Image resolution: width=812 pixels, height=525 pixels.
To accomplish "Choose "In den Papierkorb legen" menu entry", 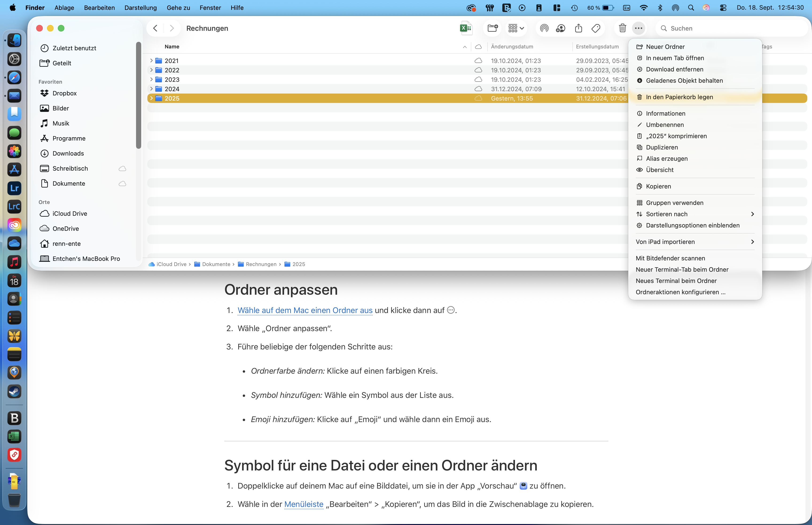I will (x=679, y=97).
